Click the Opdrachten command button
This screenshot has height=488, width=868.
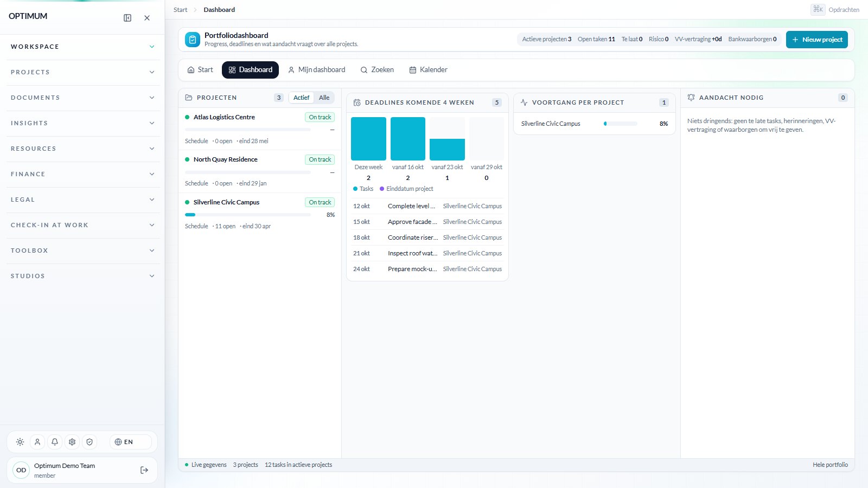[835, 10]
